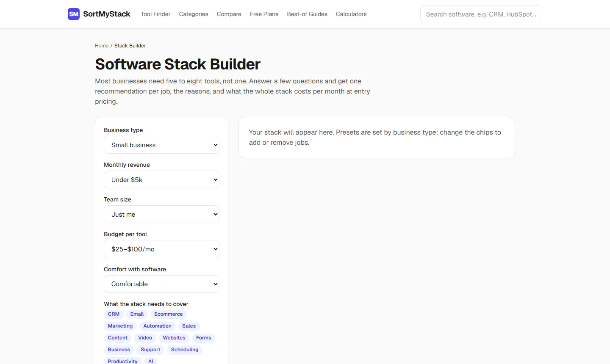610x364 pixels.
Task: Open the Team size selector
Action: click(161, 214)
